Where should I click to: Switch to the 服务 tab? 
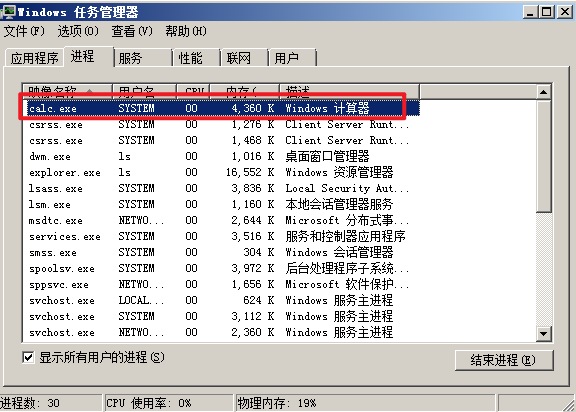coord(143,58)
